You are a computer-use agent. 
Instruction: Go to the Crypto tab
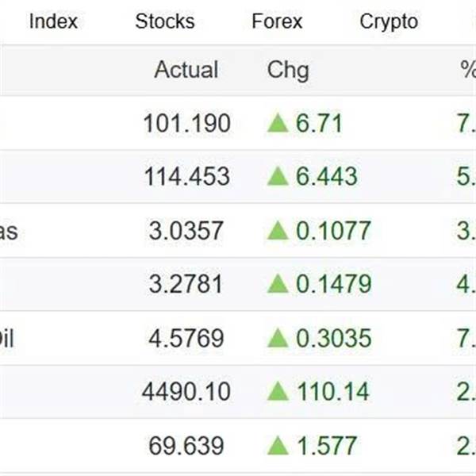coord(389,21)
